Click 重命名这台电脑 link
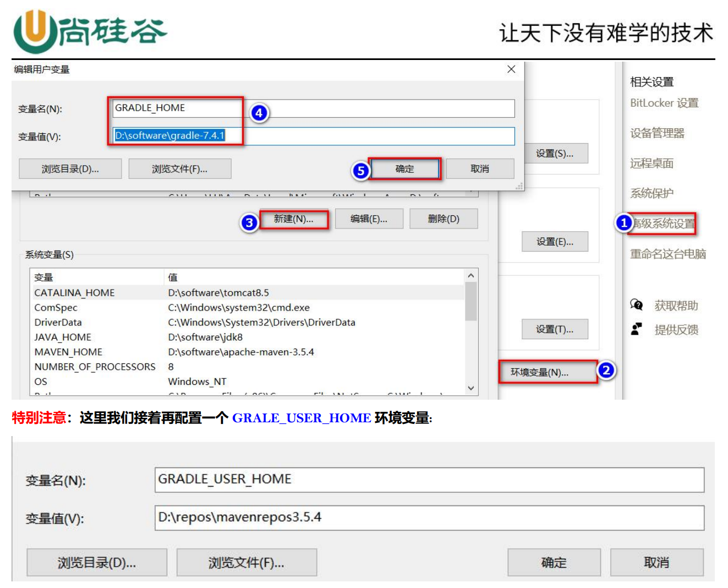 pyautogui.click(x=668, y=253)
